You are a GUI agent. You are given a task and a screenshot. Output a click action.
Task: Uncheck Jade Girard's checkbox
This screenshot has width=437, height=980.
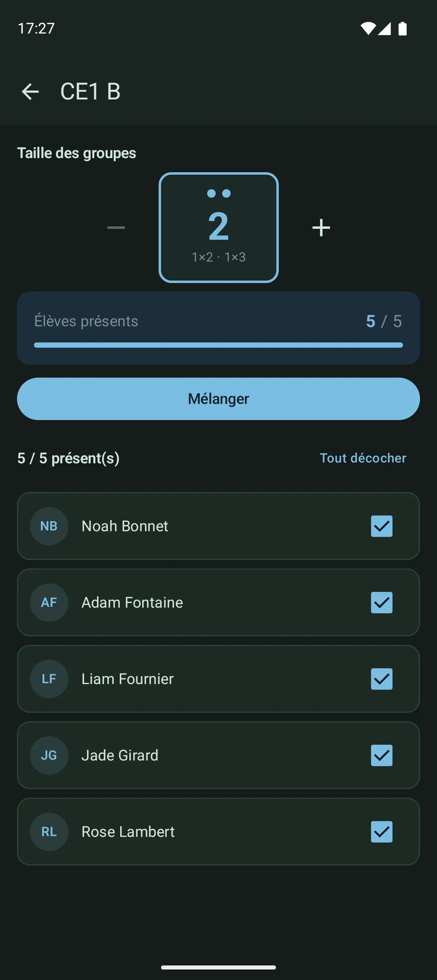382,755
